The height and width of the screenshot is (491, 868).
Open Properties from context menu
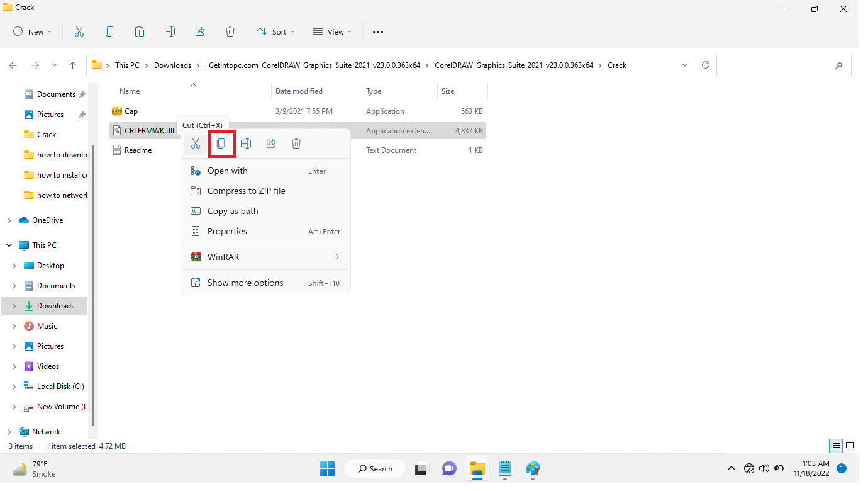click(x=265, y=231)
